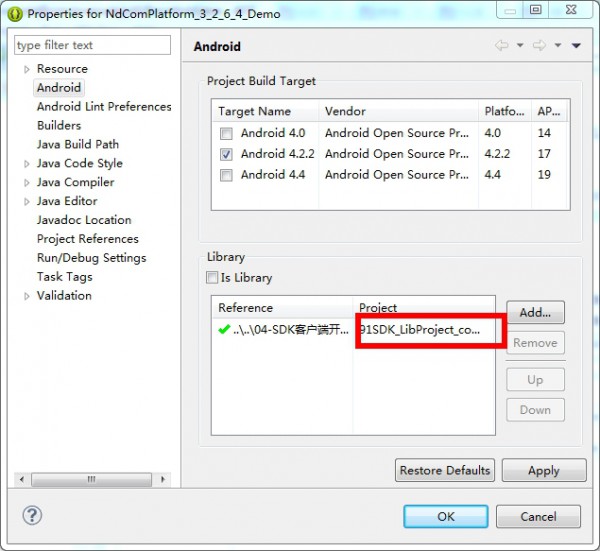Select Javadoc Location entry
Viewport: 600px width, 551px height.
(x=84, y=220)
